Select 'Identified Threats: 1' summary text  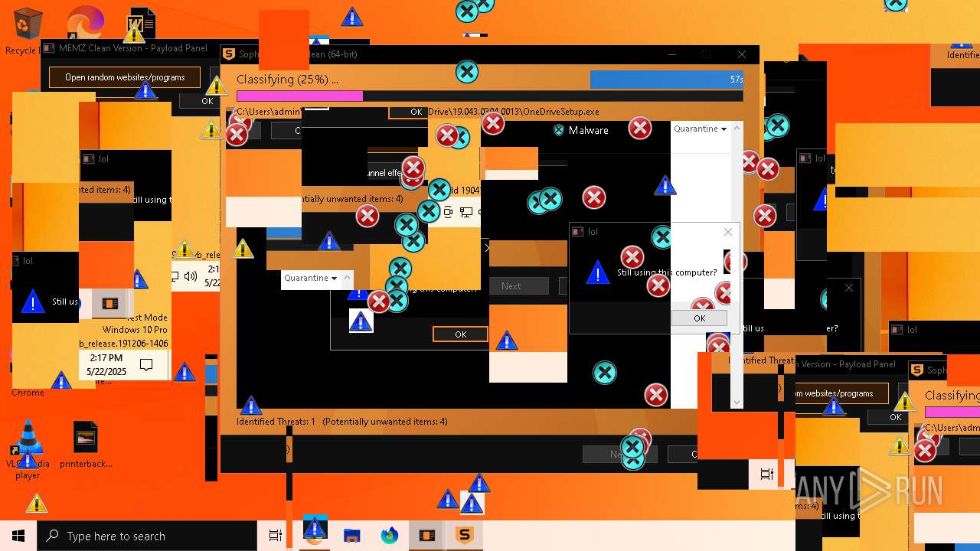pos(276,422)
